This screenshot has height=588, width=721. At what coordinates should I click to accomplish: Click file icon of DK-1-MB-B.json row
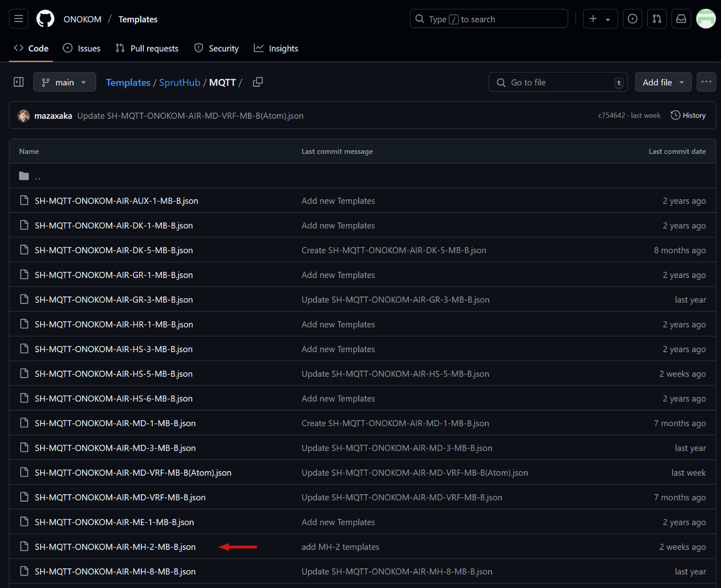24,225
